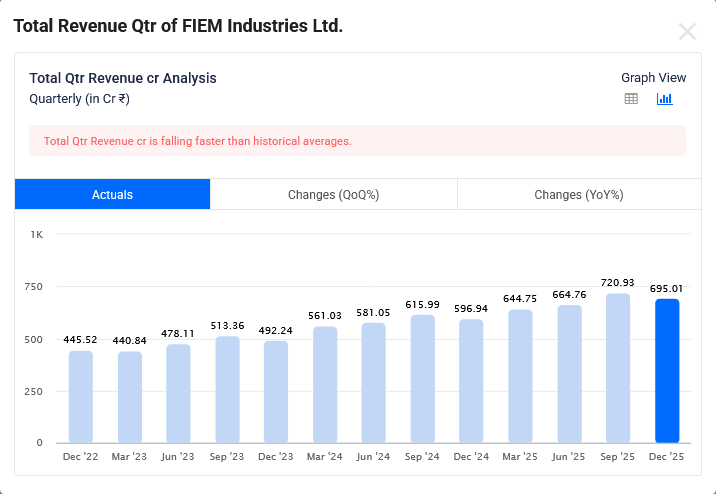
Task: Close the Total Revenue dialog
Action: tap(687, 31)
